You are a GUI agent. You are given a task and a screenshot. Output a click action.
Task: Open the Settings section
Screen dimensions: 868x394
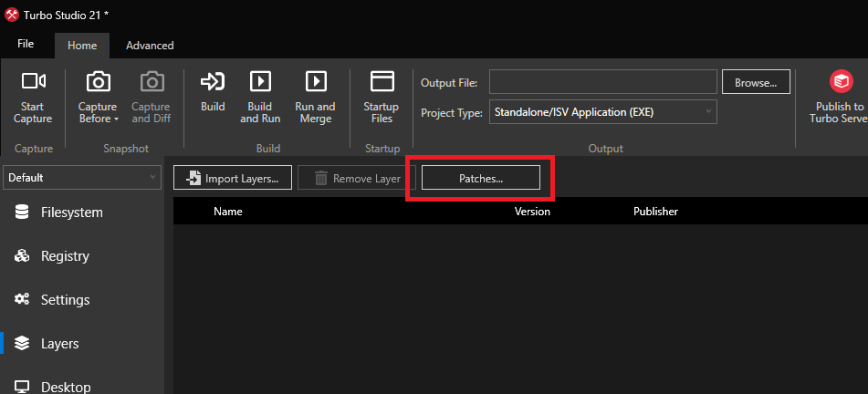click(x=82, y=300)
